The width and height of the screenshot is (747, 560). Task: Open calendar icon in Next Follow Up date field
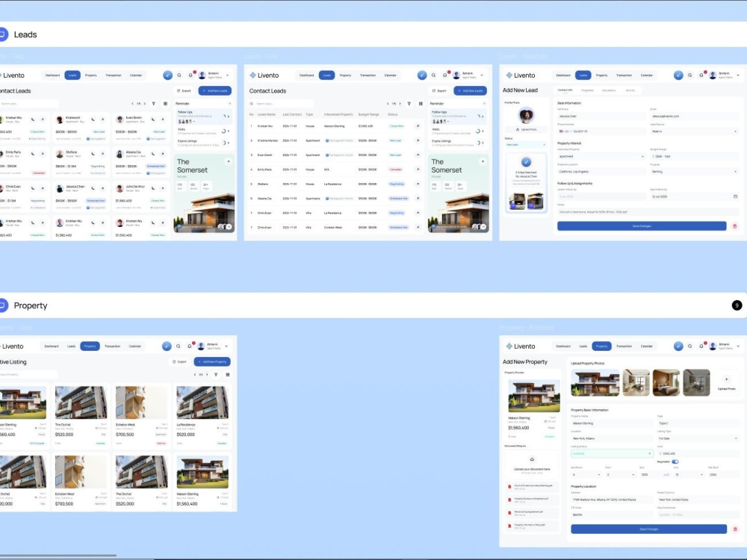click(x=735, y=196)
